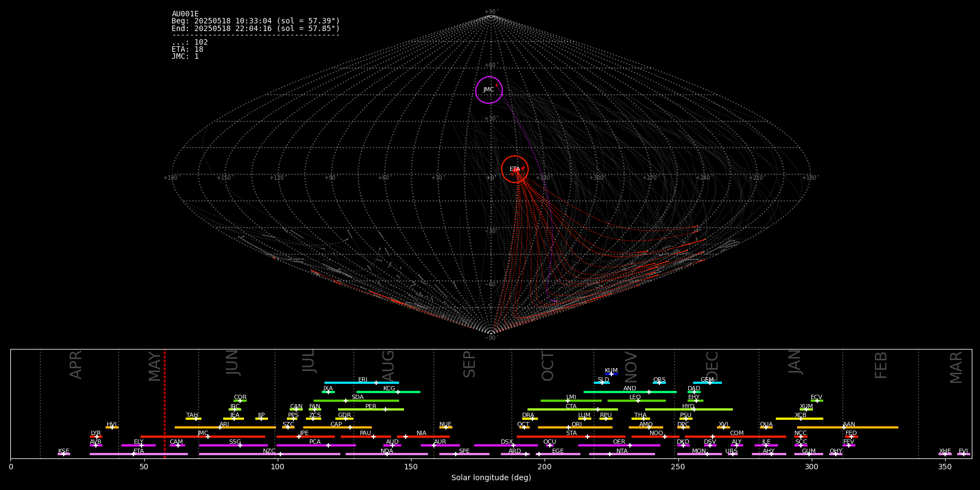Click the DRA shower bar
Viewport: 980px width, 490px height.
(530, 419)
